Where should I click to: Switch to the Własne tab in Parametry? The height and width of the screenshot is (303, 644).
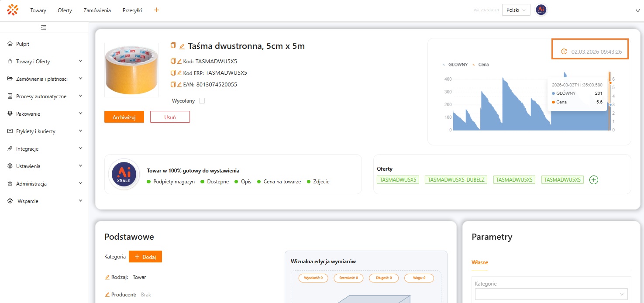(480, 262)
